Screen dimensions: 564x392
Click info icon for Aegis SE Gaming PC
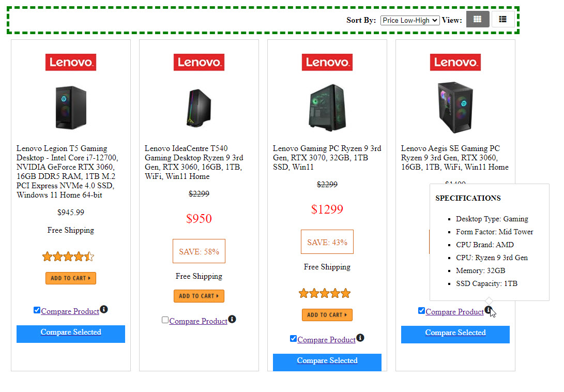click(x=488, y=310)
